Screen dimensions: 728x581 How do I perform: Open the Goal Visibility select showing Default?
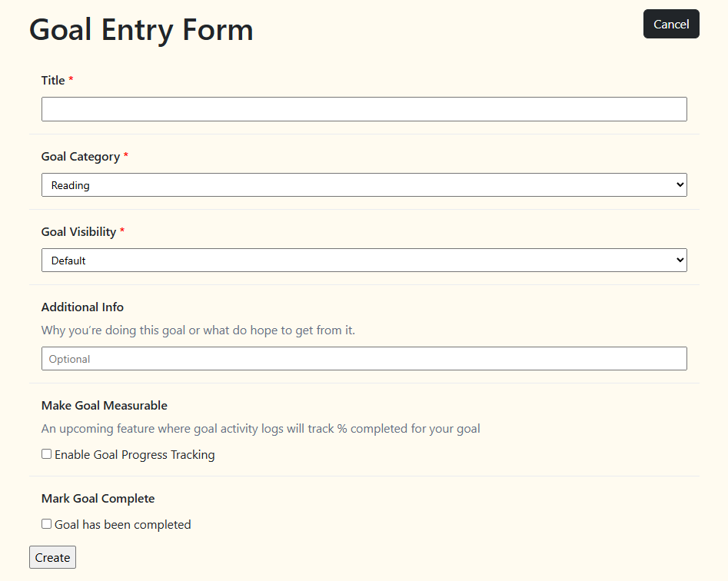[364, 261]
